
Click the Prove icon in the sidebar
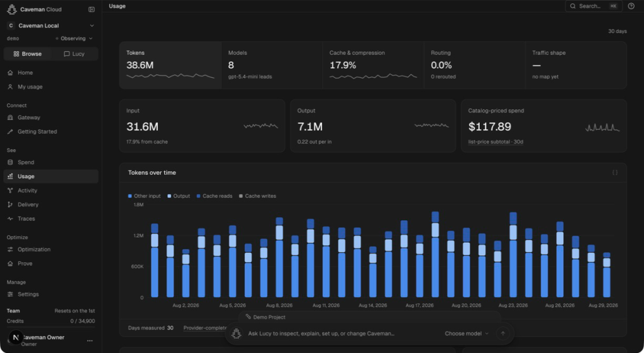[x=10, y=264]
